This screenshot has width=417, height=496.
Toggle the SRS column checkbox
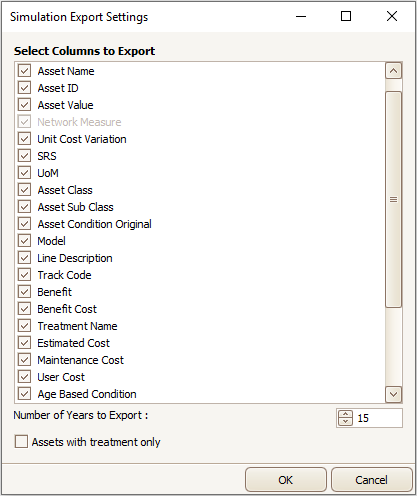24,156
